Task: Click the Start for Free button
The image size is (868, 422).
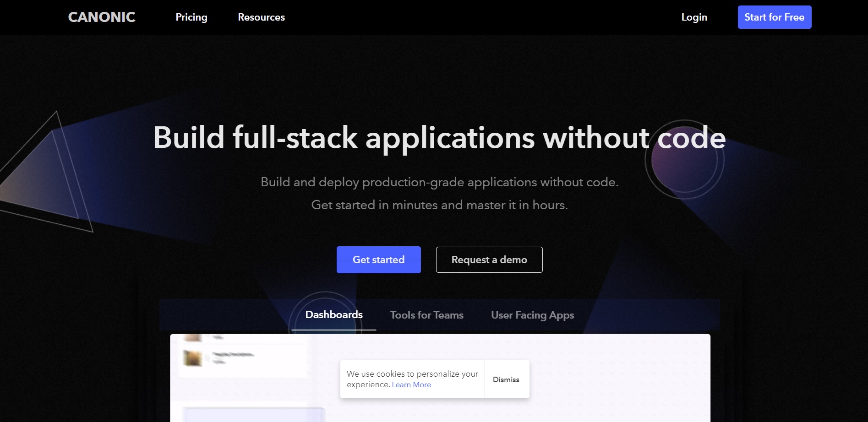Action: (775, 17)
